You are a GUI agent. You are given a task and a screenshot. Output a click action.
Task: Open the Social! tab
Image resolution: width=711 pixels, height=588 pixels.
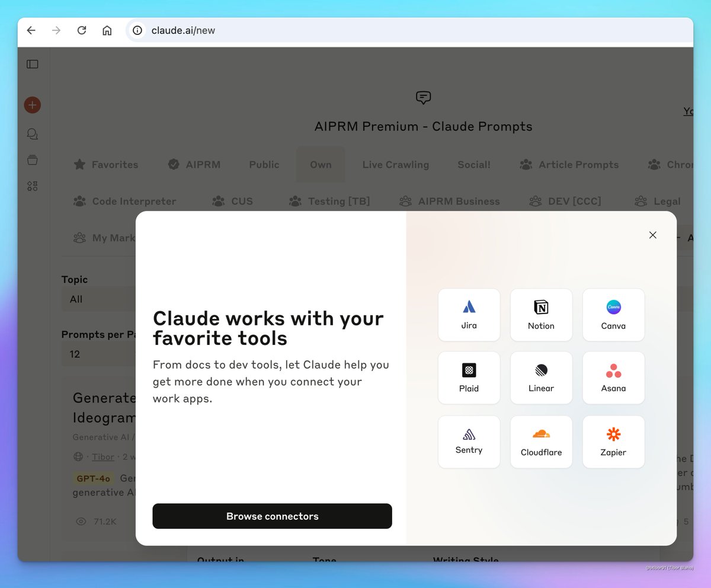click(x=474, y=165)
